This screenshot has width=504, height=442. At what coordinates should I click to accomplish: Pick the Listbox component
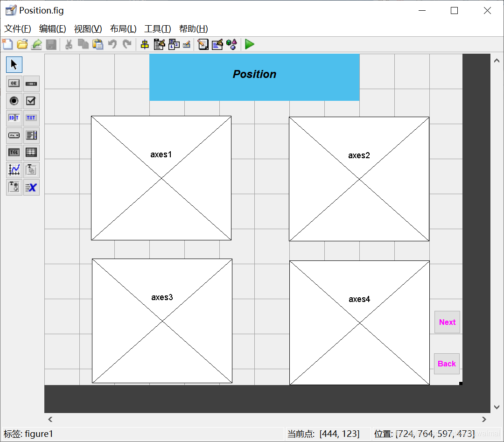pos(31,135)
